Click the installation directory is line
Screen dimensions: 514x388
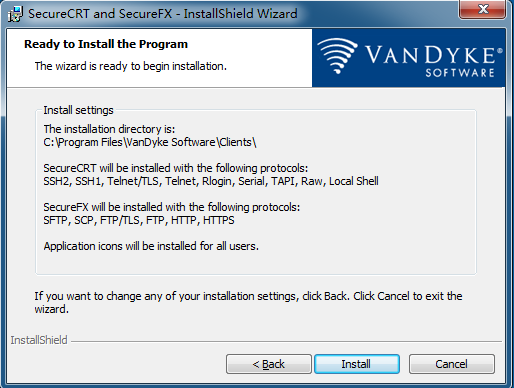[109, 129]
